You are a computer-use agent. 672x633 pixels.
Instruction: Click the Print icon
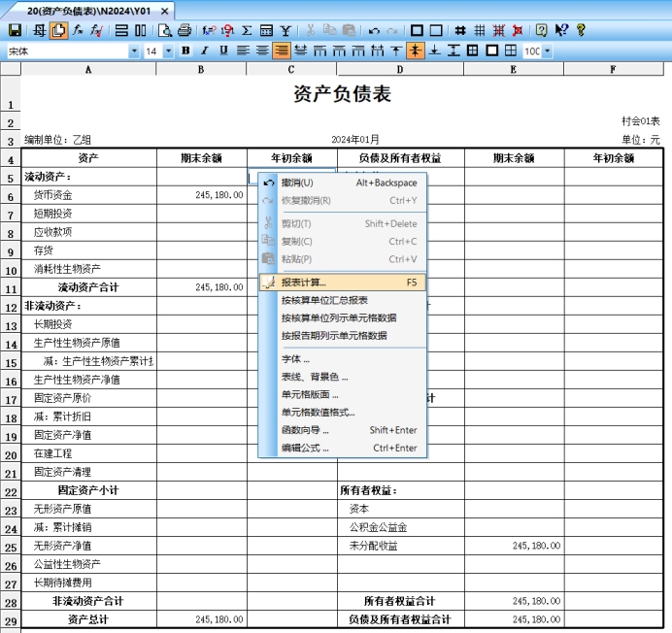[x=185, y=31]
